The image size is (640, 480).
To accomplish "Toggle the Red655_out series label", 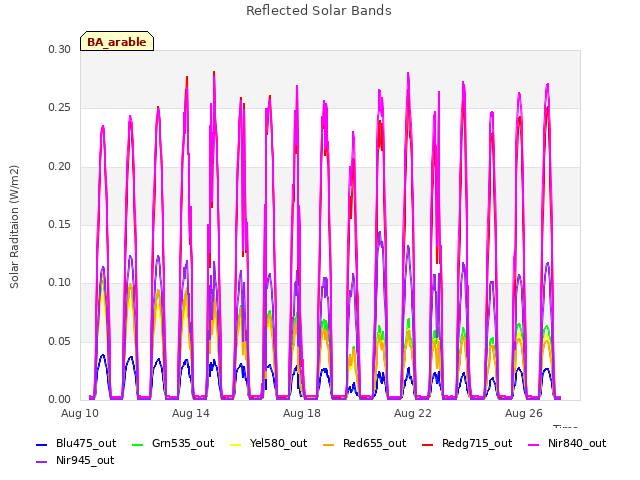I will pyautogui.click(x=374, y=443).
